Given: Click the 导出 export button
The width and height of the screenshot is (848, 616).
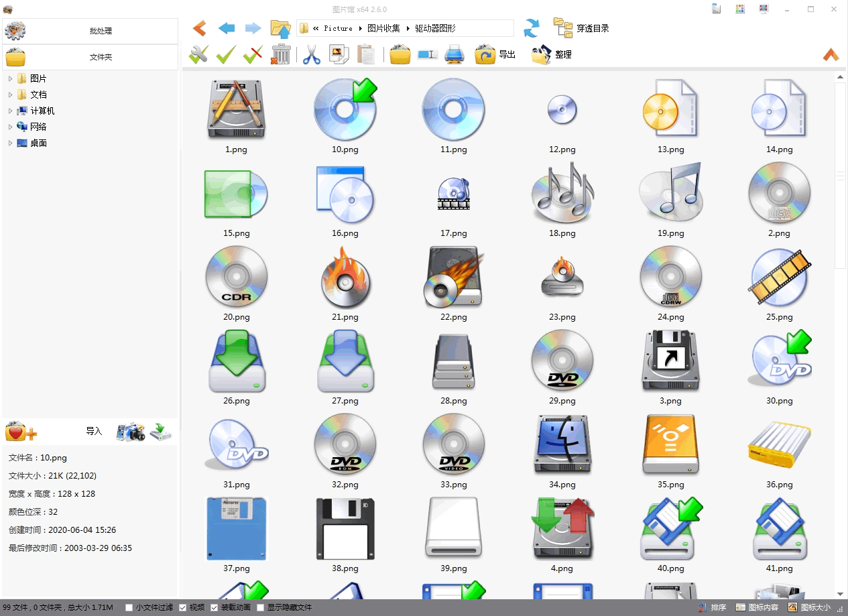Looking at the screenshot, I should click(x=495, y=54).
